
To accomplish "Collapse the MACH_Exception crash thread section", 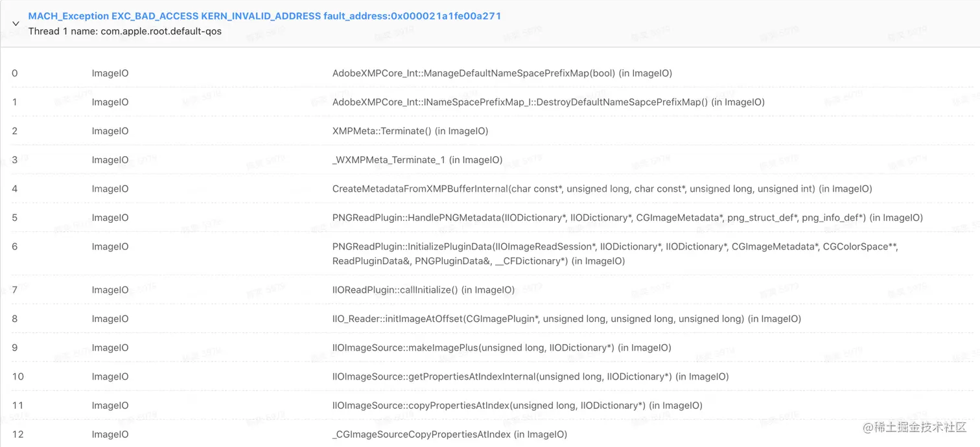I will 16,23.
